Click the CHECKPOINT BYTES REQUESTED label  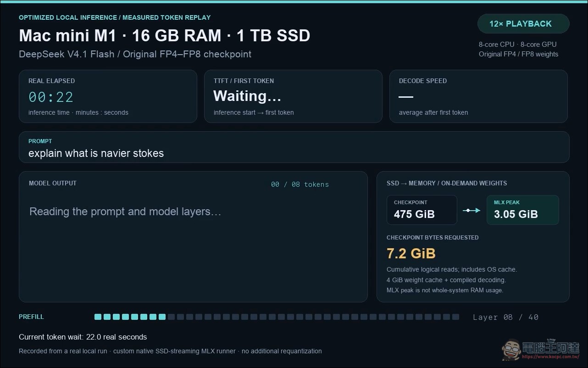(433, 238)
